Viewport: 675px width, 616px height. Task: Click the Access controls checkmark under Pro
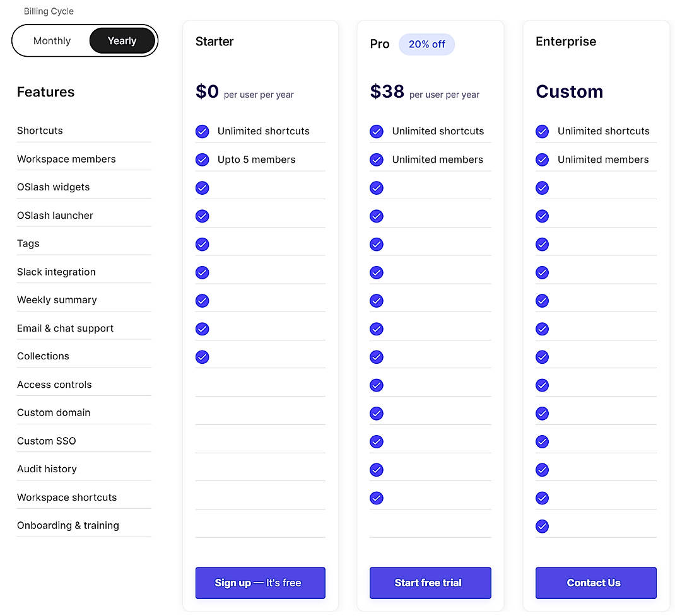coord(377,385)
